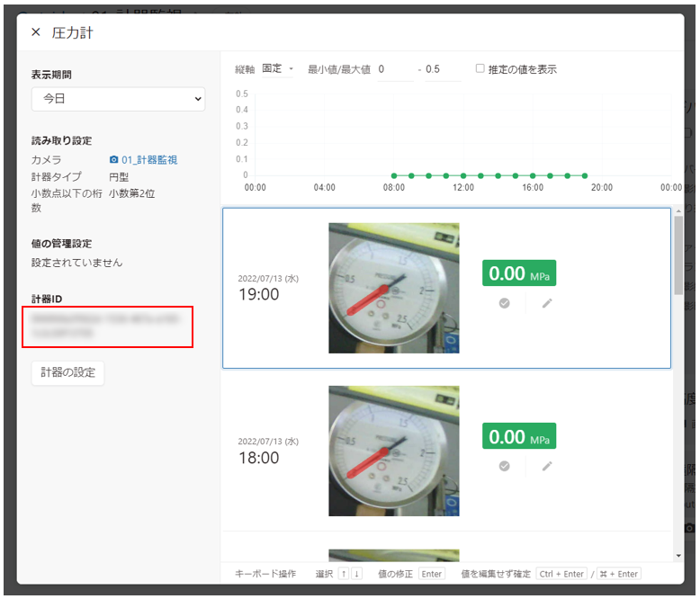Image resolution: width=700 pixels, height=599 pixels.
Task: Click the blurred 計器ID value
Action: pyautogui.click(x=106, y=326)
